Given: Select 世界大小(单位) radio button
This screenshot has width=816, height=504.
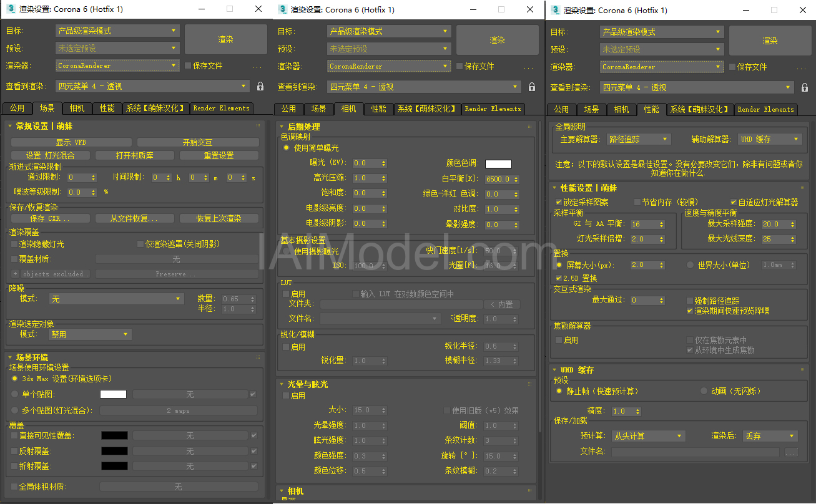Looking at the screenshot, I should tap(691, 264).
